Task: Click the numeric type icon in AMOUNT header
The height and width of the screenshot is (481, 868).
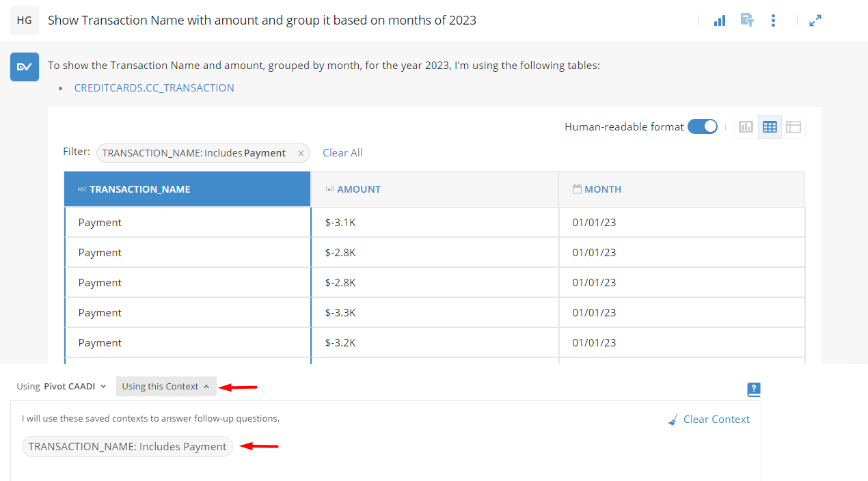Action: point(329,189)
